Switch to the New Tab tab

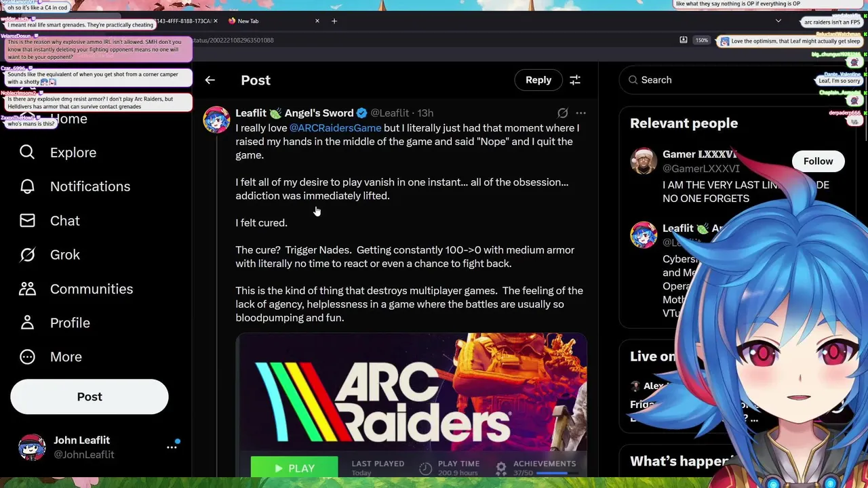pos(273,21)
